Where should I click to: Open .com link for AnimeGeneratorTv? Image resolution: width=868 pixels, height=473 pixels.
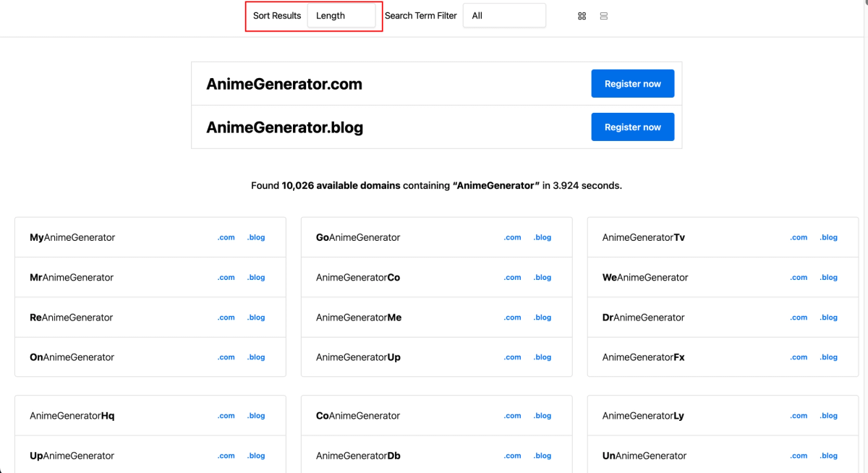click(799, 237)
